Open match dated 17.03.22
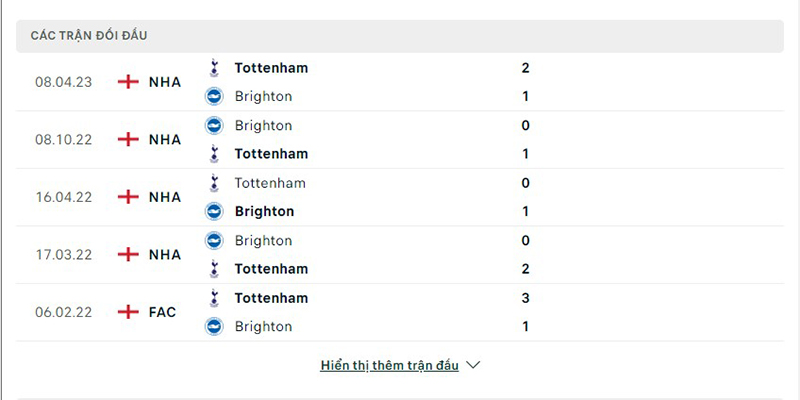This screenshot has width=800, height=400. tap(63, 255)
